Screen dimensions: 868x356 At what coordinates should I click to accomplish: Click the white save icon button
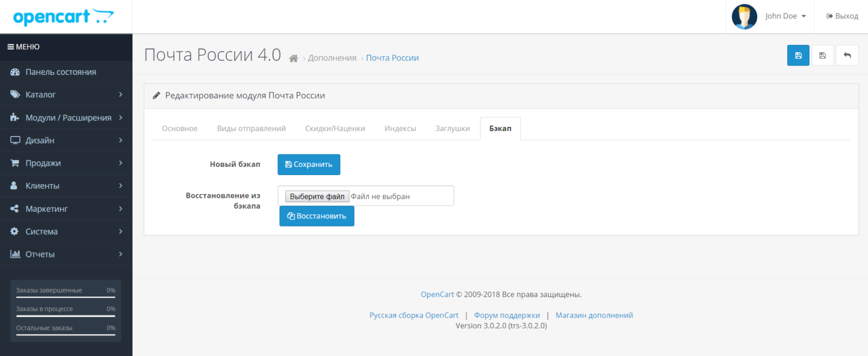pos(822,55)
